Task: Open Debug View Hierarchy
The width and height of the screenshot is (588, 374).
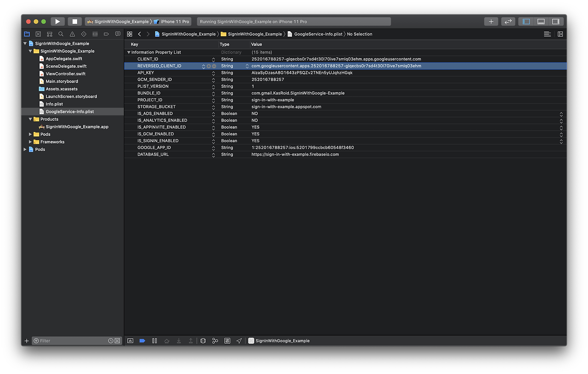Action: [x=203, y=341]
